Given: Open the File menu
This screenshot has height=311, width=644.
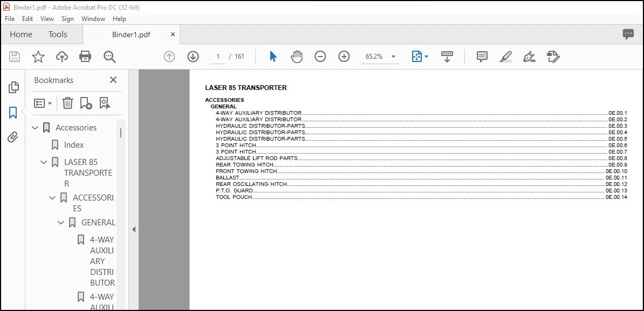Looking at the screenshot, I should tap(10, 19).
